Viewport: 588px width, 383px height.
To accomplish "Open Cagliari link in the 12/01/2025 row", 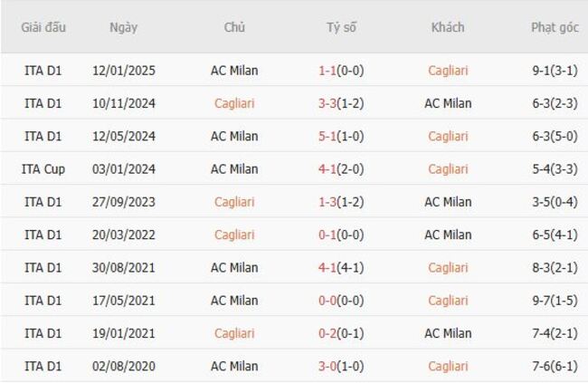I will 448,70.
